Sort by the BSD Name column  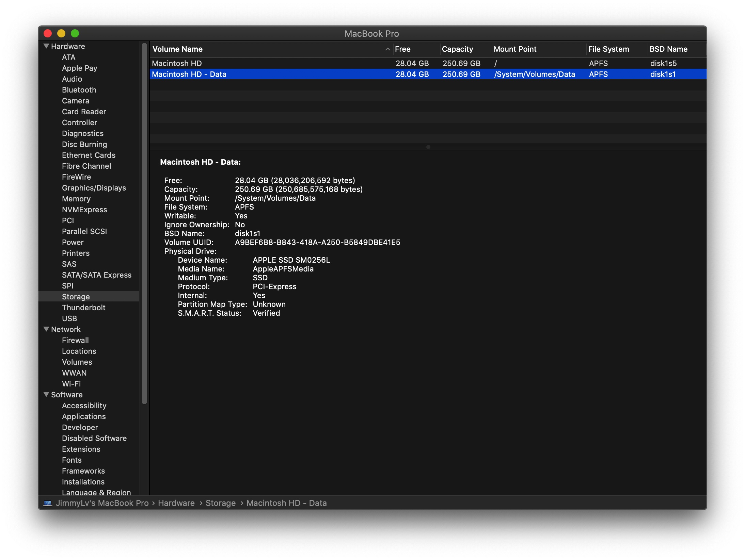[x=668, y=49]
